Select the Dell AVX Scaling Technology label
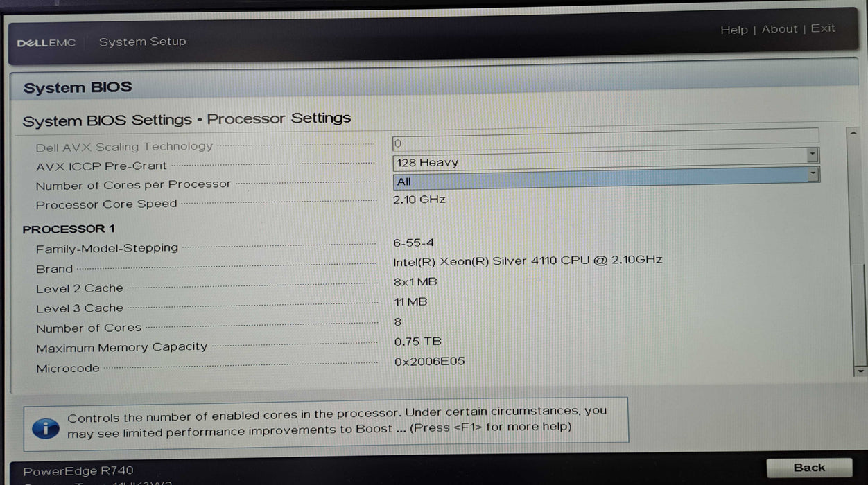 point(124,147)
